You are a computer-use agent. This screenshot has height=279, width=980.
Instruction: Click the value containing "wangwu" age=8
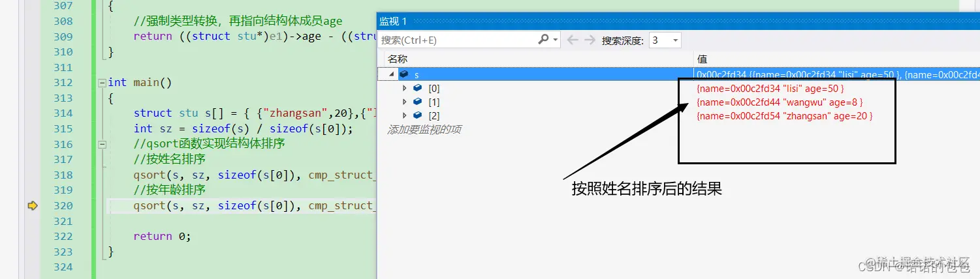(780, 102)
